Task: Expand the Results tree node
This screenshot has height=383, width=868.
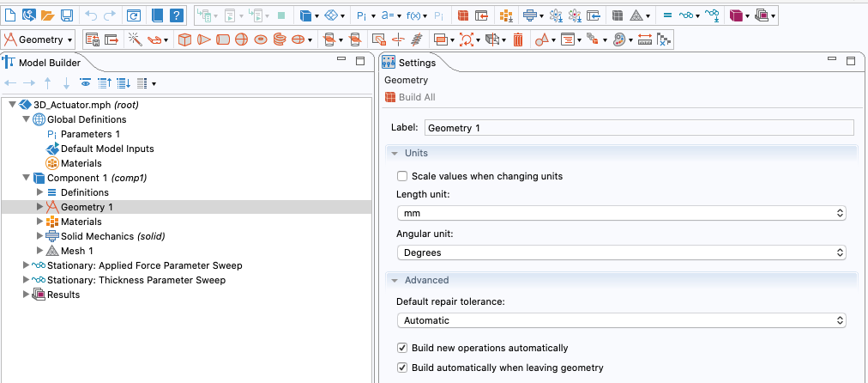Action: (27, 295)
